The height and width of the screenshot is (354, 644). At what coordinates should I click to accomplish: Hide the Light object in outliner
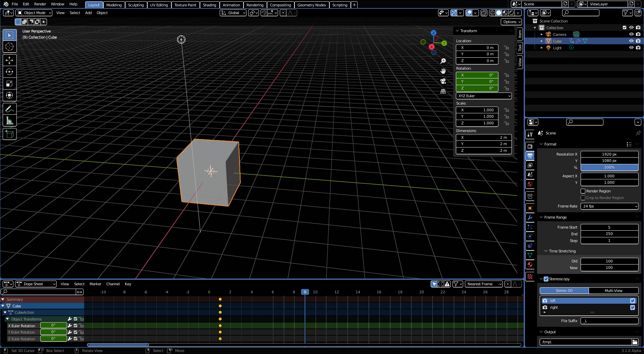tap(631, 48)
